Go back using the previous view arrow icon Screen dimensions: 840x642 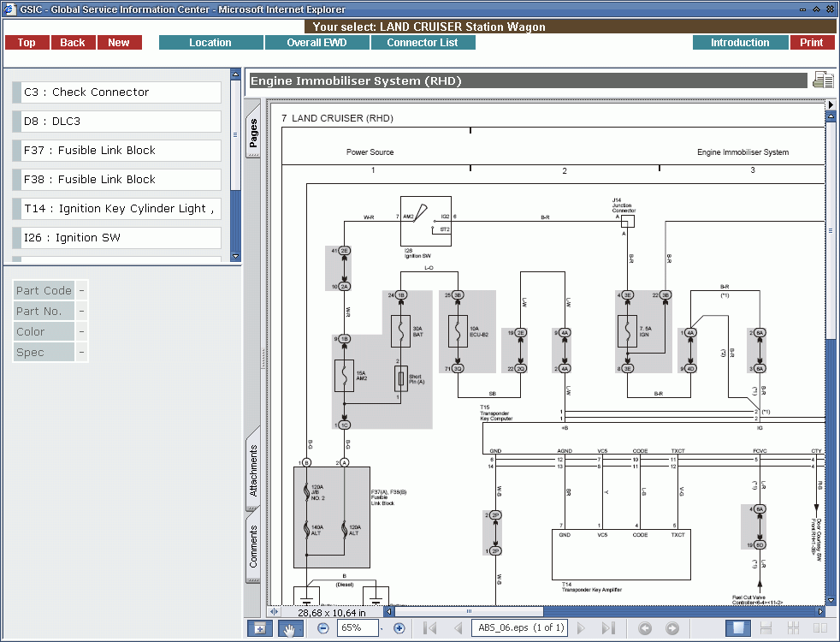[x=647, y=628]
